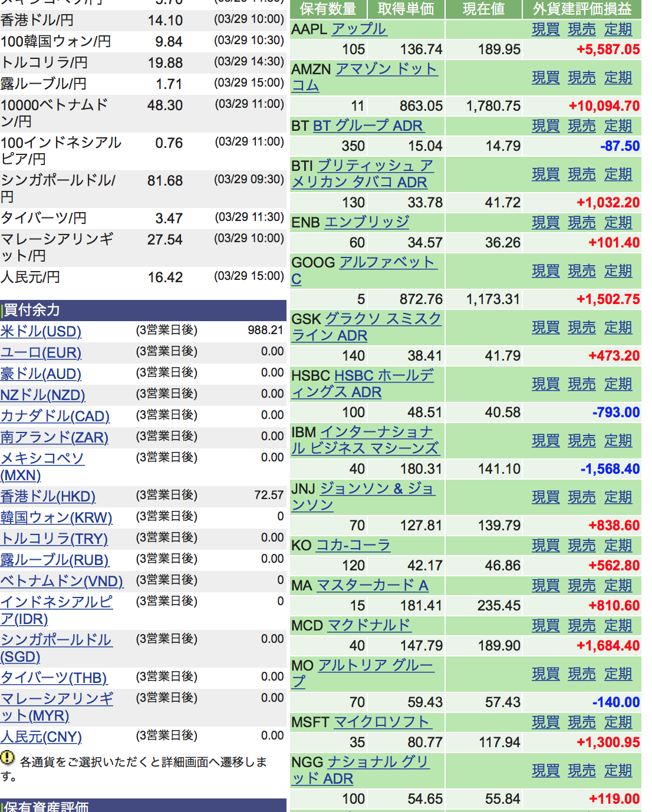
Task: Open the GOOG アルファベット C stock link
Action: 364,270
